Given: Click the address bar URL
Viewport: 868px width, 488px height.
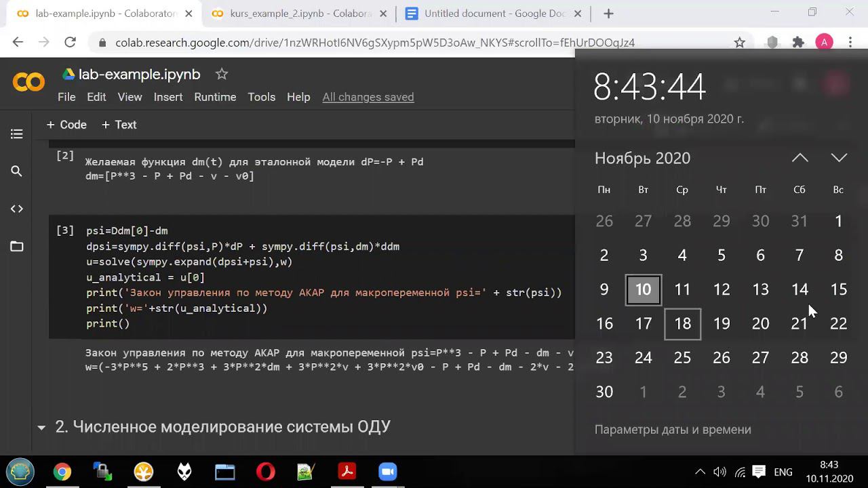Looking at the screenshot, I should pos(375,43).
